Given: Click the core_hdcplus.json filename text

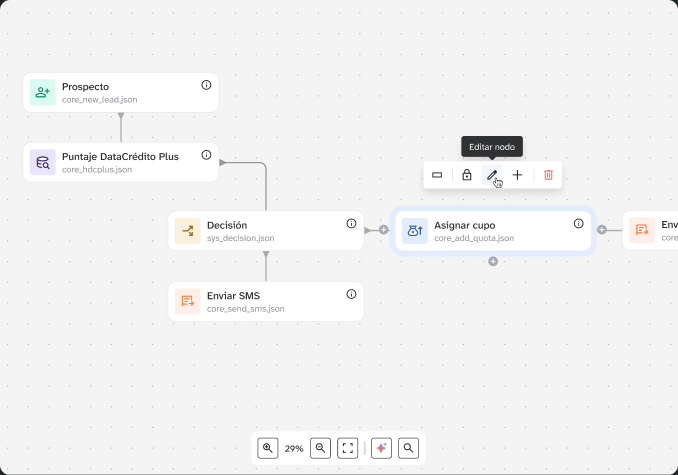Looking at the screenshot, I should pyautogui.click(x=97, y=170).
